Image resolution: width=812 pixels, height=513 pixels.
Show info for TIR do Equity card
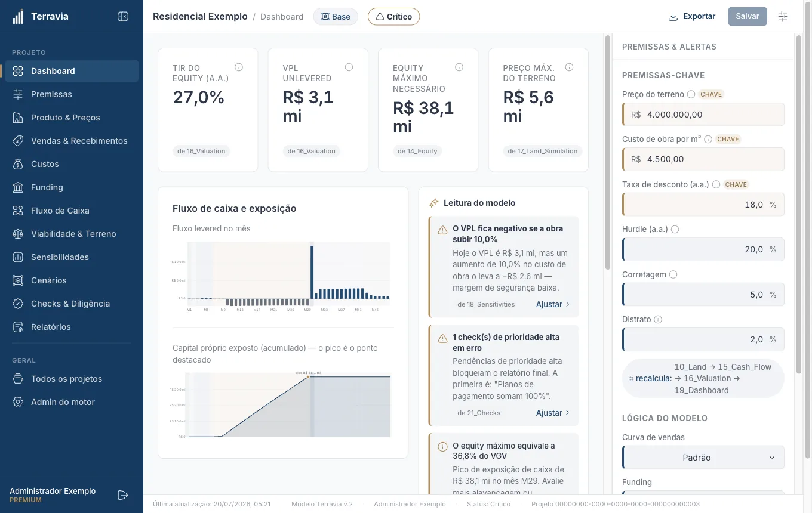[239, 67]
